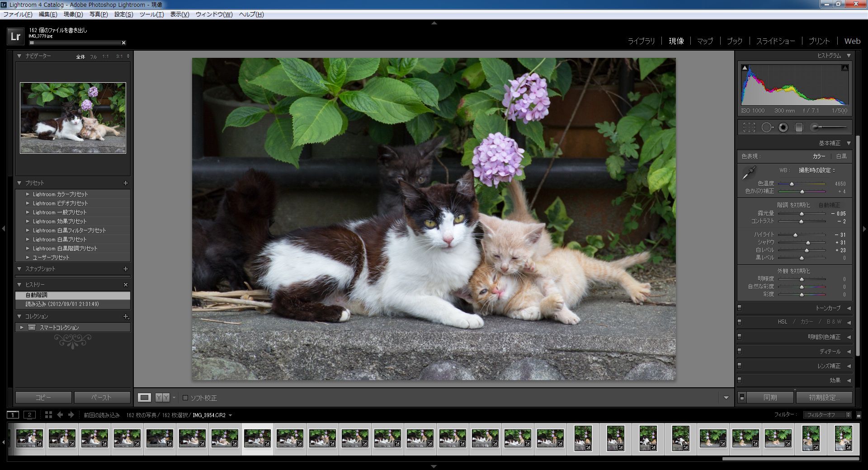Switch to the ライブラリ module

(x=641, y=41)
